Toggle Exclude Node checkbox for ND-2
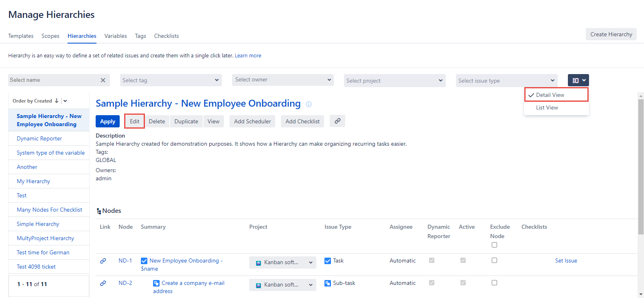The width and height of the screenshot is (644, 302). [494, 283]
